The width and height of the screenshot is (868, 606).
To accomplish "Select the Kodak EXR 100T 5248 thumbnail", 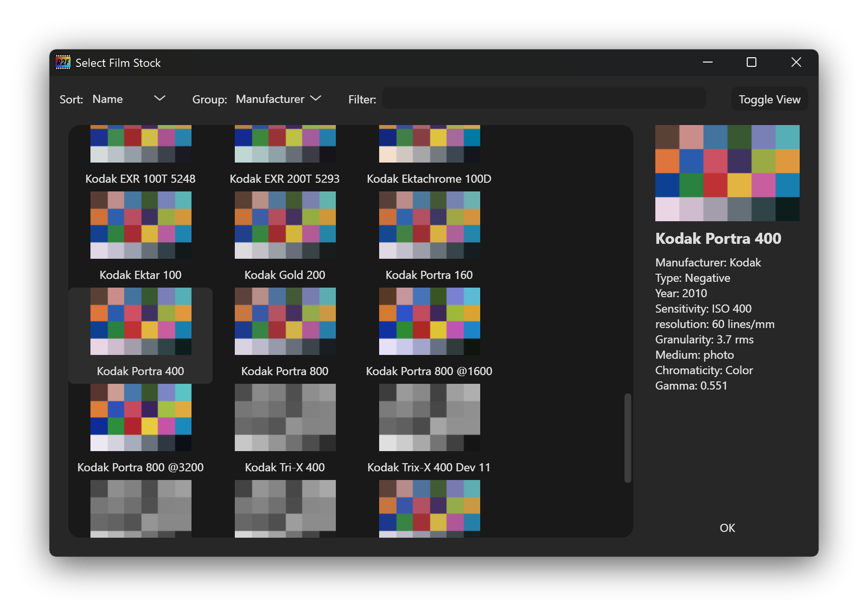I will (x=141, y=144).
